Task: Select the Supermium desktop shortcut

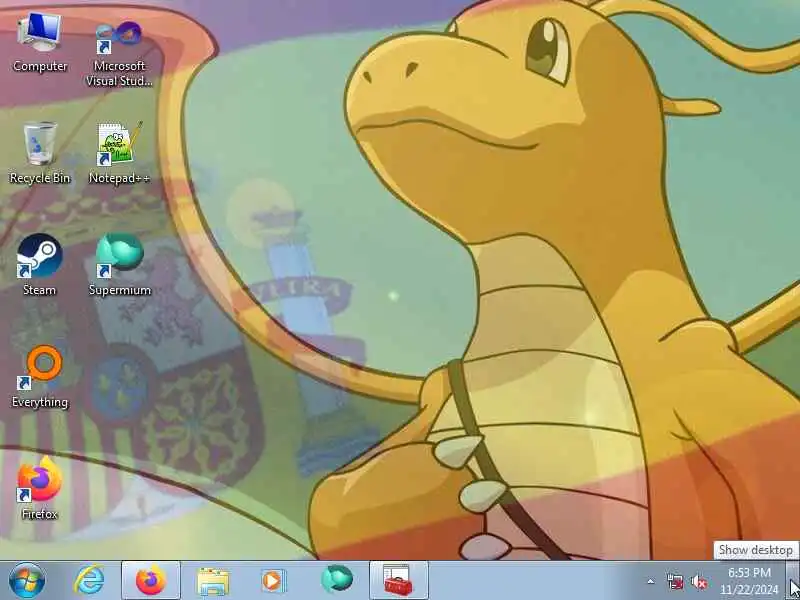Action: pyautogui.click(x=119, y=265)
